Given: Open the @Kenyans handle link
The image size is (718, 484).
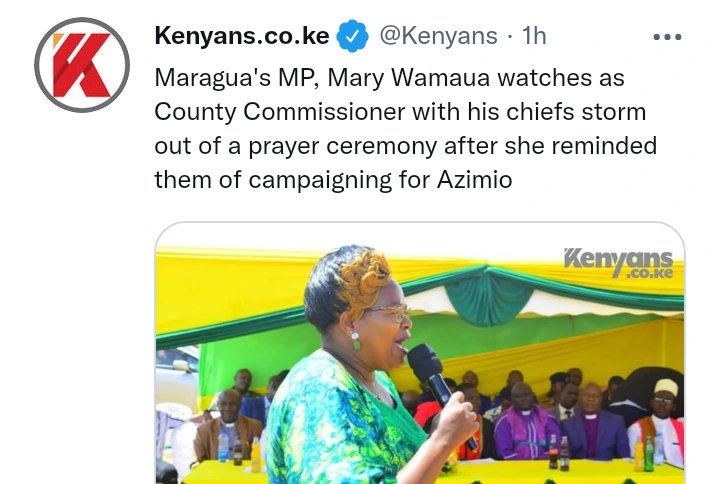Looking at the screenshot, I should point(438,36).
